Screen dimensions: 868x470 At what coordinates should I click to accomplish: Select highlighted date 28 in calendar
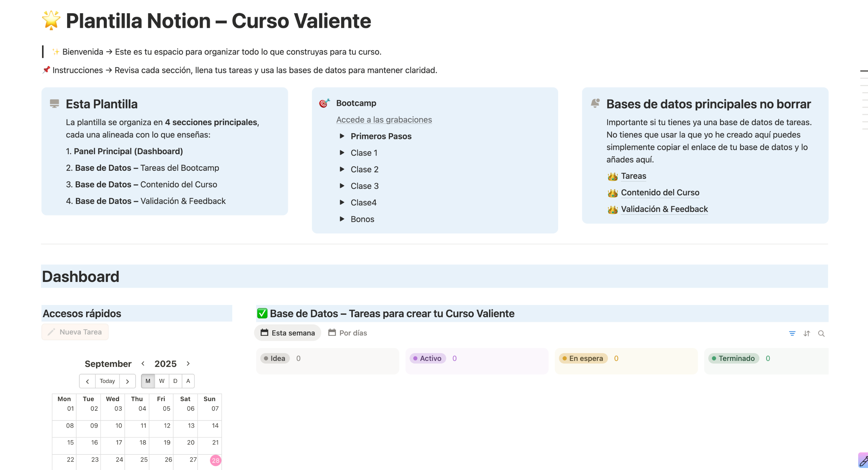(215, 460)
